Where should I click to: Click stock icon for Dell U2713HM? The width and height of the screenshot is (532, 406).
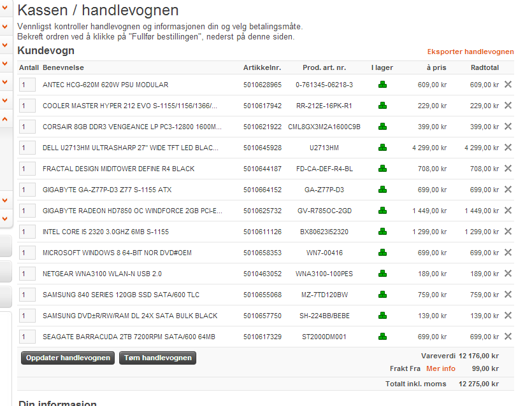click(382, 148)
